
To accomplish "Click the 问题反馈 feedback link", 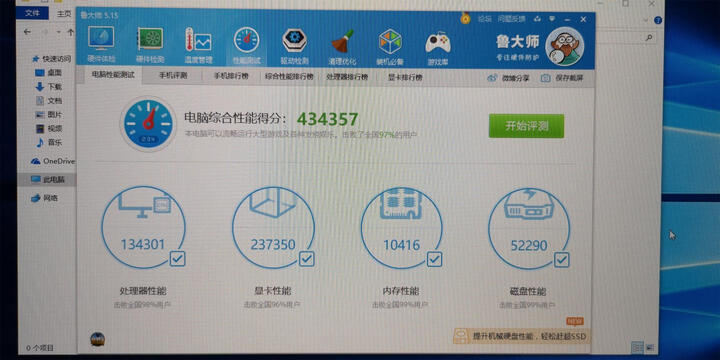I will pyautogui.click(x=512, y=19).
